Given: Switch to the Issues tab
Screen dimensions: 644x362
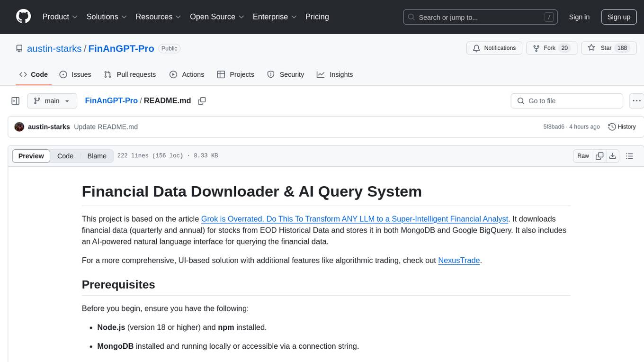Looking at the screenshot, I should pyautogui.click(x=75, y=74).
